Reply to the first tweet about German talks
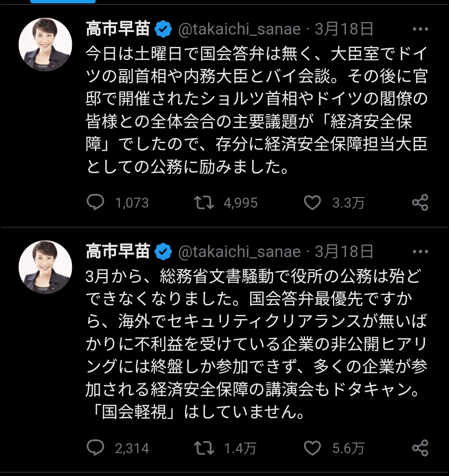This screenshot has height=476, width=449. (x=95, y=203)
